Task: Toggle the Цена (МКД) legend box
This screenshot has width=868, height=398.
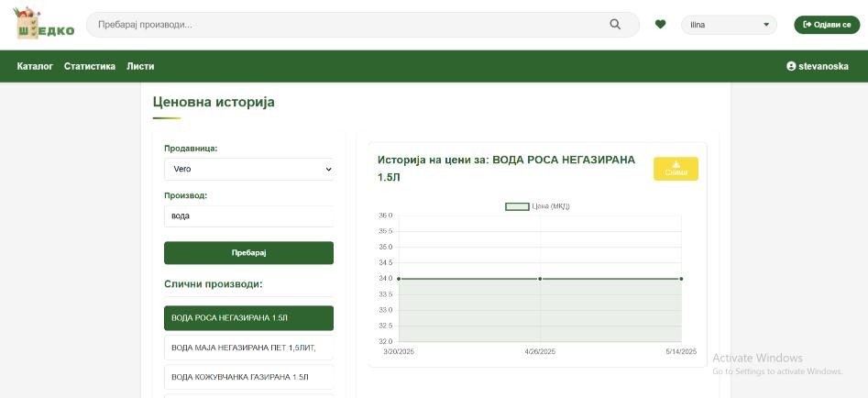Action: (x=517, y=206)
